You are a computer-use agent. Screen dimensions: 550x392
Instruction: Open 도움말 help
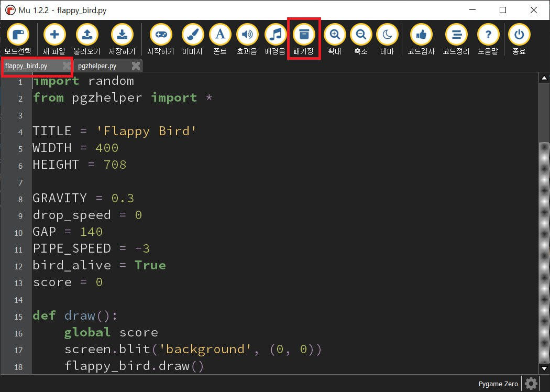point(488,35)
